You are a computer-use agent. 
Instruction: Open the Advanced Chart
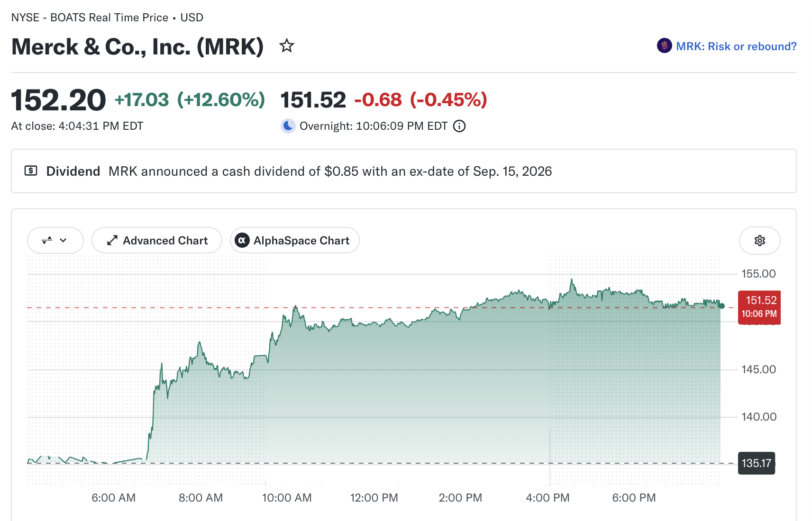click(x=157, y=241)
